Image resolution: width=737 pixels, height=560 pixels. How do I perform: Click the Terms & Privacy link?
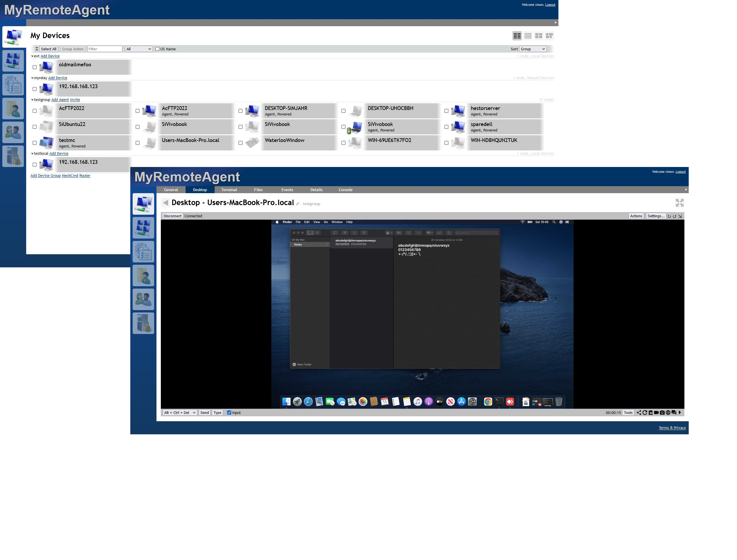point(672,428)
